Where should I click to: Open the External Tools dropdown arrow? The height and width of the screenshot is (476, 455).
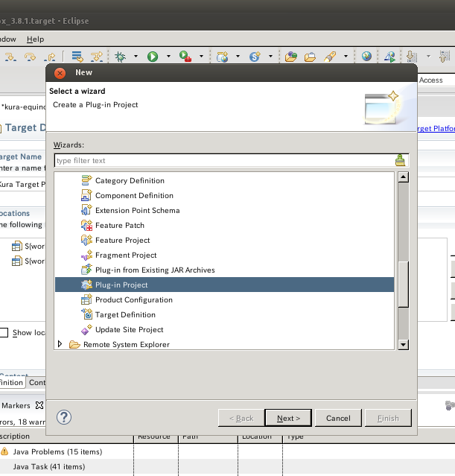[201, 56]
